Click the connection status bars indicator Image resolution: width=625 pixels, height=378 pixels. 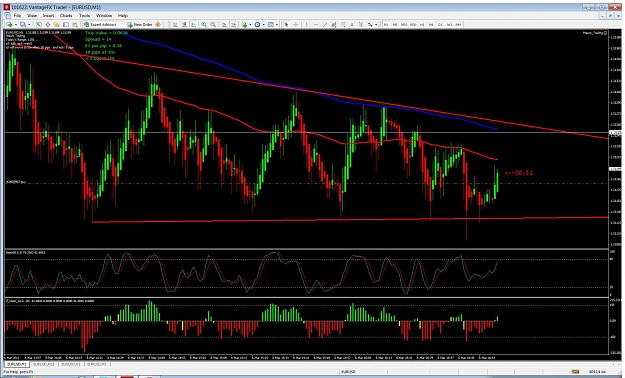click(x=575, y=372)
